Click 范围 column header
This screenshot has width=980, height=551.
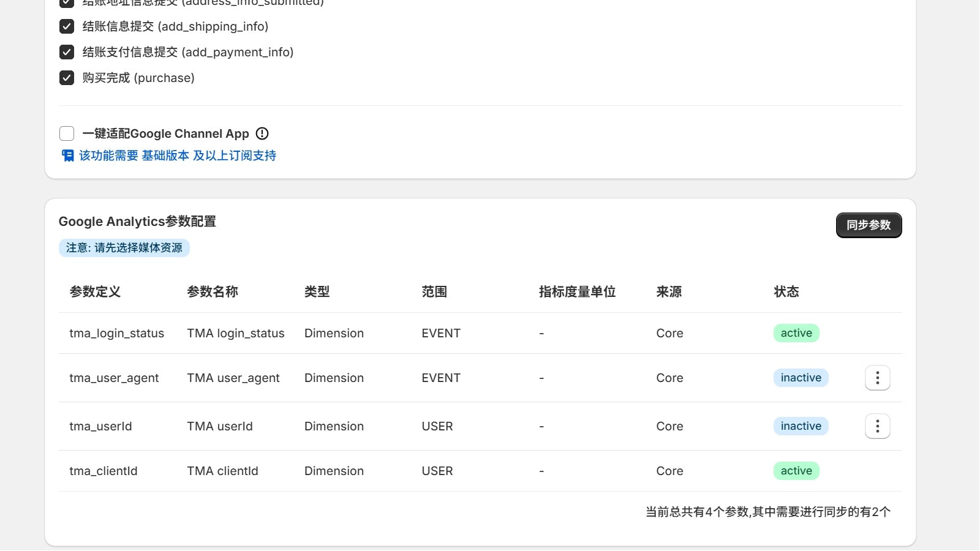434,292
